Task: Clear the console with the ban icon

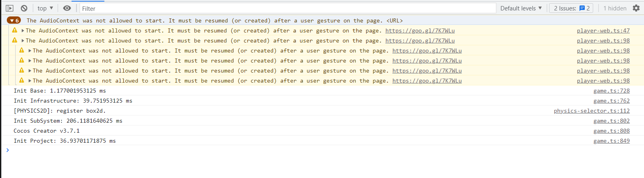Action: tap(24, 8)
